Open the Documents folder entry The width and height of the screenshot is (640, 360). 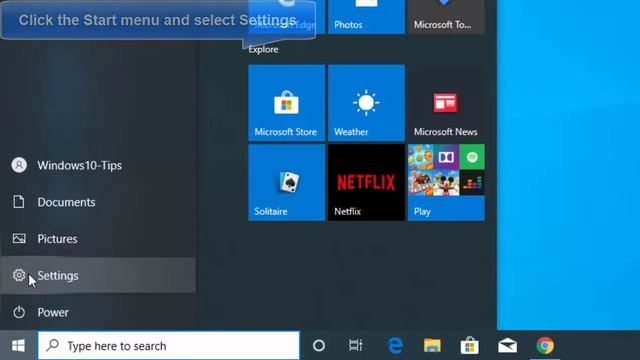pos(98,202)
